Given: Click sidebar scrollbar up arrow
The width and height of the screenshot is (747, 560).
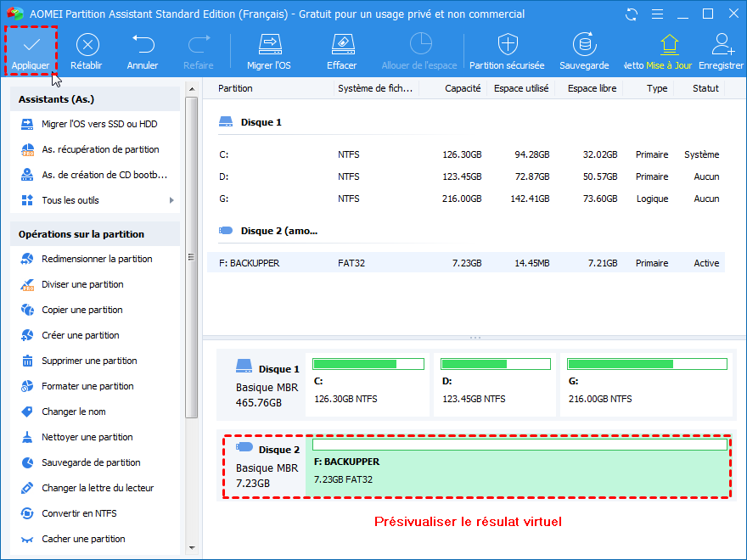Looking at the screenshot, I should click(192, 89).
